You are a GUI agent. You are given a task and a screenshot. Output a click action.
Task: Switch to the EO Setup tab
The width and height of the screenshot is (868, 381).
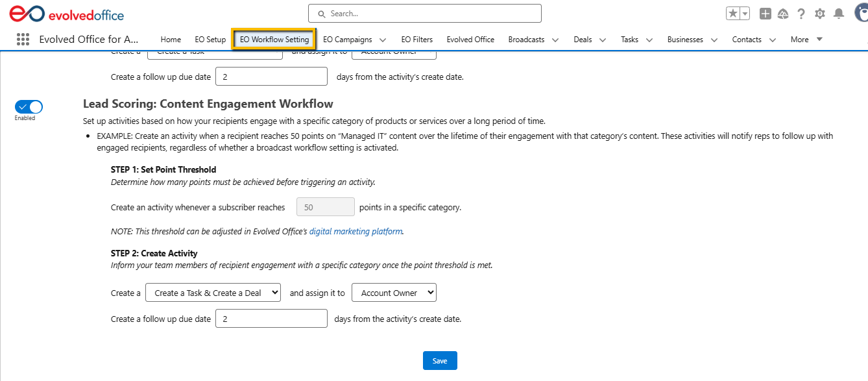[211, 40]
